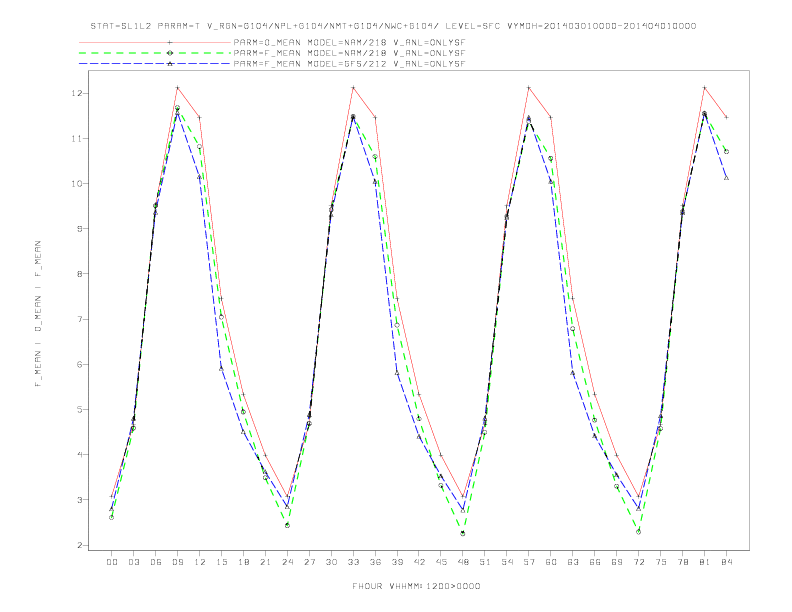Click x-axis forecast hour label 33
Viewport: 792px width, 612px height.
(353, 562)
